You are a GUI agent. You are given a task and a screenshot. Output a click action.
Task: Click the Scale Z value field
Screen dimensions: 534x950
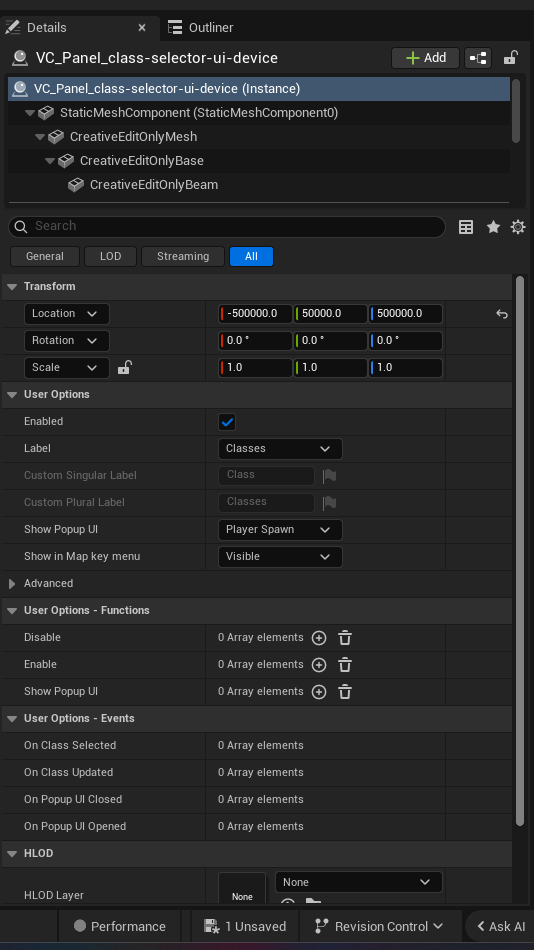[x=406, y=368]
